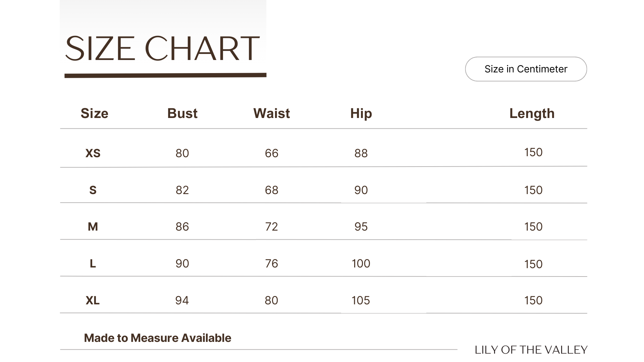644x362 pixels.
Task: Click the M waist value 72
Action: coord(271,227)
